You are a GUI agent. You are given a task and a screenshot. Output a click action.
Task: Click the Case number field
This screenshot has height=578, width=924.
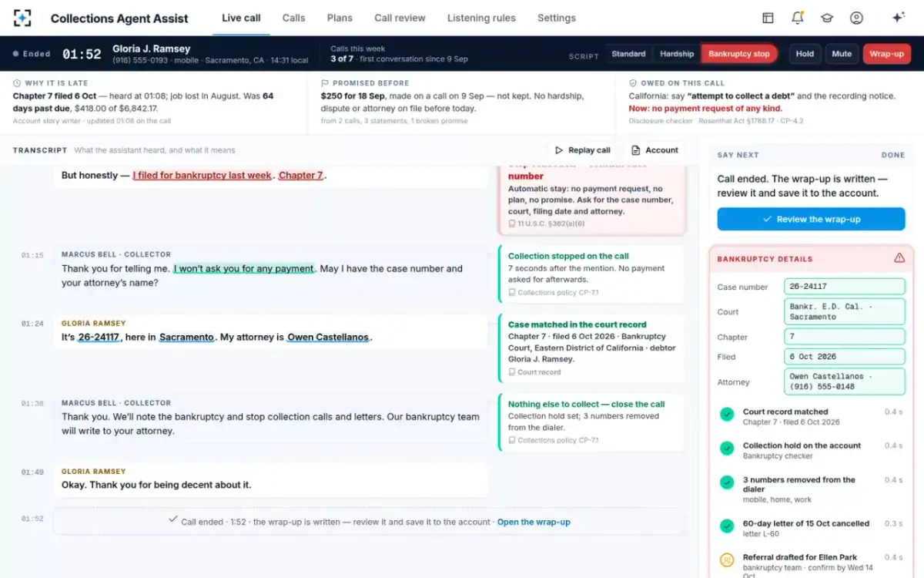[845, 287]
